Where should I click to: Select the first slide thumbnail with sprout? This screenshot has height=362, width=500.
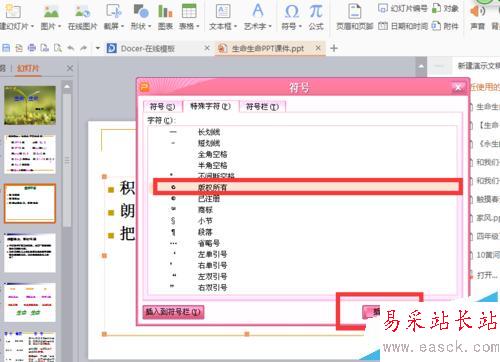click(30, 105)
